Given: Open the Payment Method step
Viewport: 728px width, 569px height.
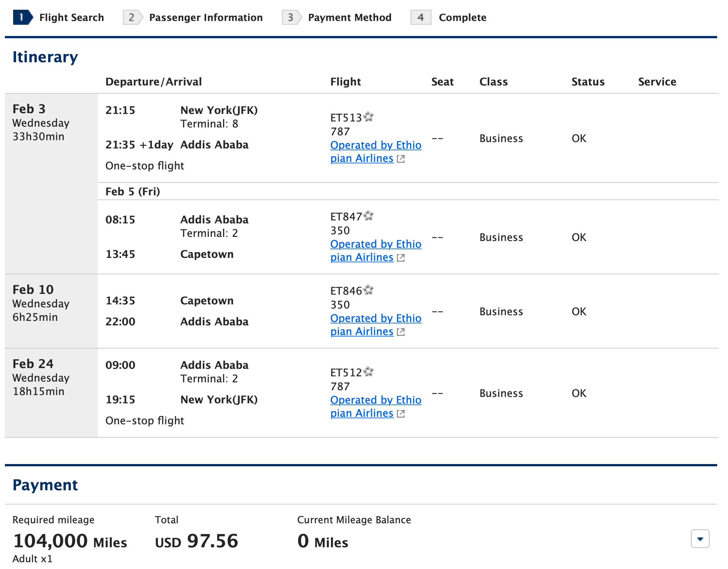Looking at the screenshot, I should (x=349, y=17).
